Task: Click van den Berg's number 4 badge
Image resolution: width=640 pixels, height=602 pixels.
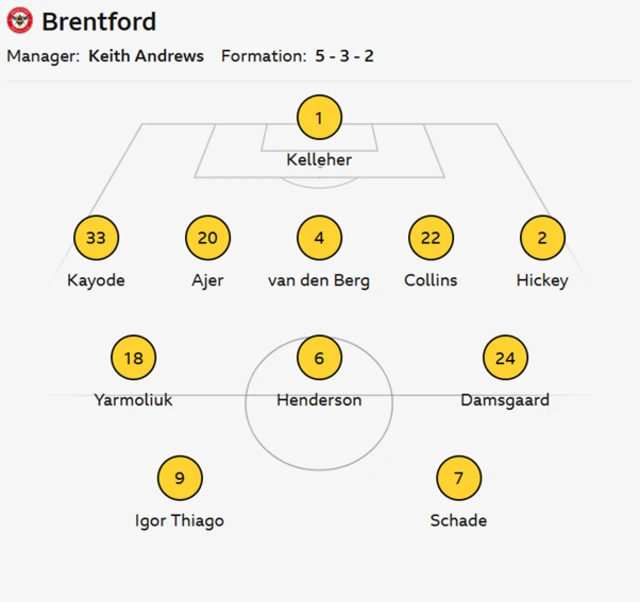Action: (x=319, y=238)
